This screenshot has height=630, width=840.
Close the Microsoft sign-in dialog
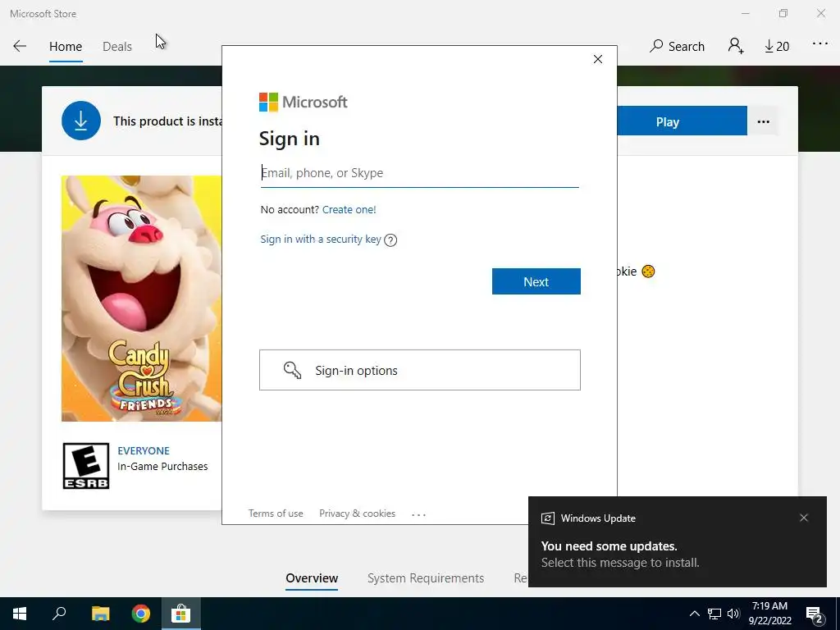[x=598, y=59]
